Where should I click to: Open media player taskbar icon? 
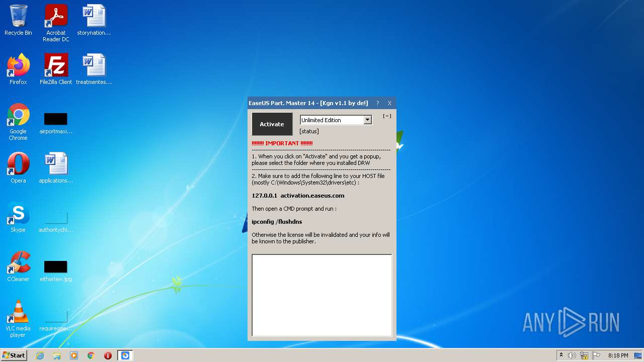74,355
